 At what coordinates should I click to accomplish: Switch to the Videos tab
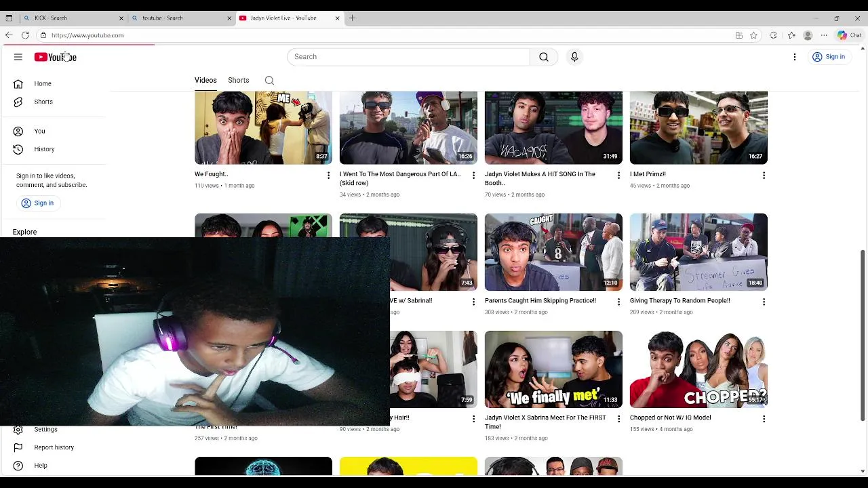pyautogui.click(x=205, y=80)
